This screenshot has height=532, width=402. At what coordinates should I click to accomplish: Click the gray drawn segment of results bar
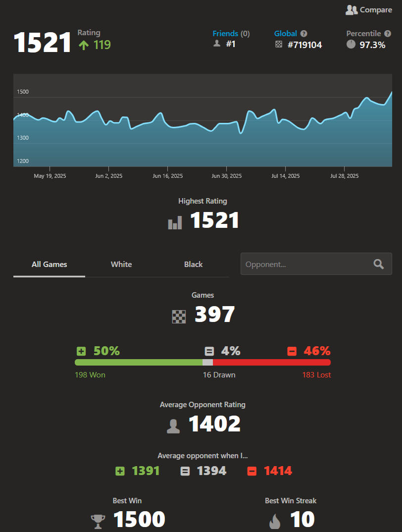207,363
